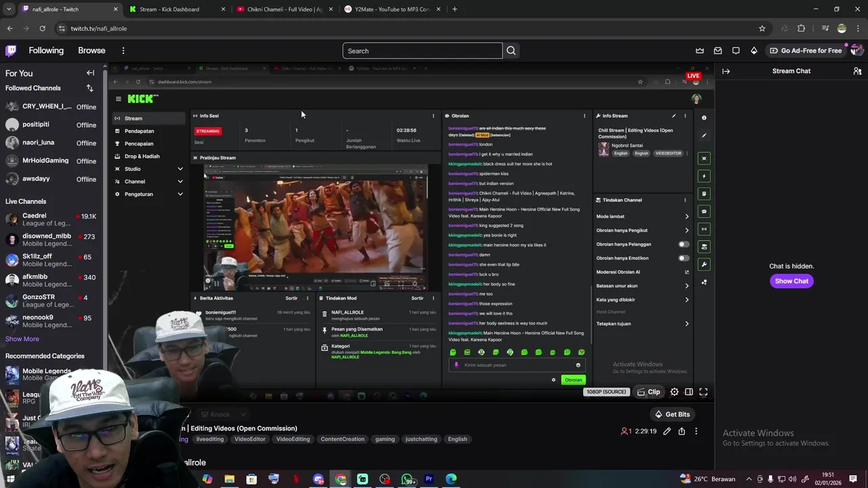Open the afkmlbb live channel
Screen dimensions: 868x488
click(52, 281)
